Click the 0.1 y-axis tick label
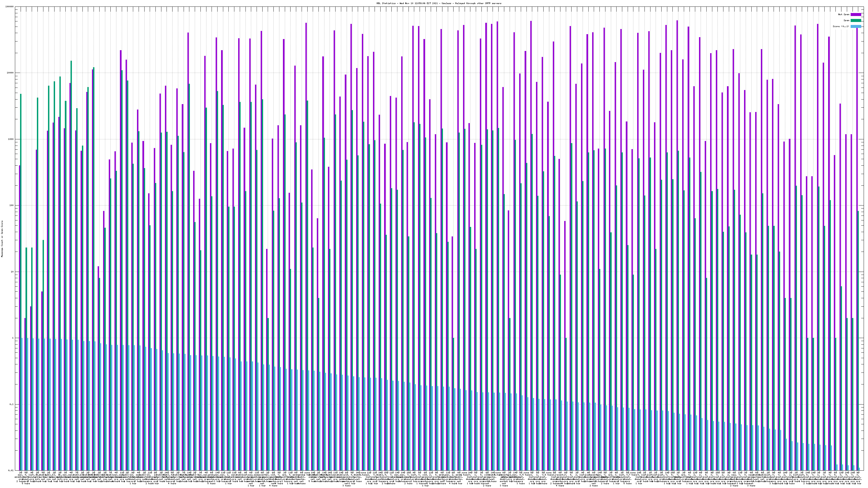868x488 pixels. 12,404
